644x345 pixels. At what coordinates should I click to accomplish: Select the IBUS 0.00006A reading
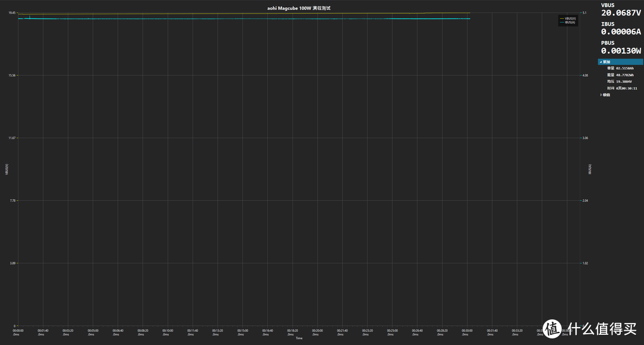621,32
